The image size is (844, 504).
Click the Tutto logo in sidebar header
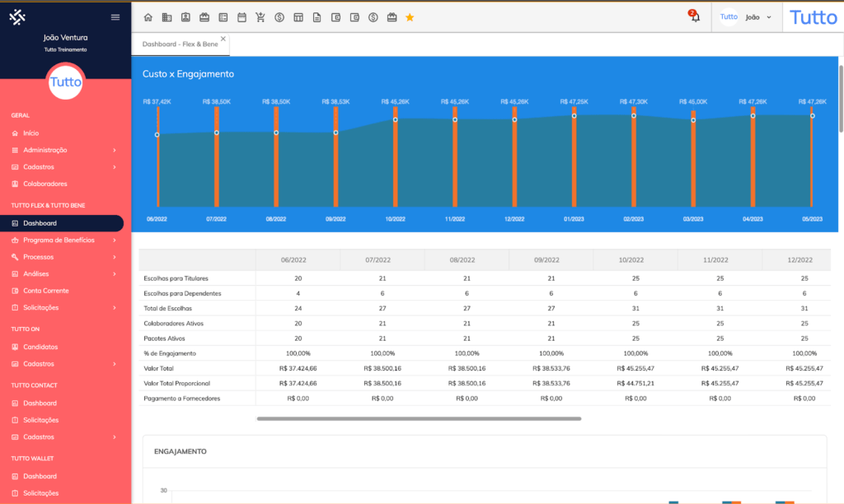click(x=17, y=17)
